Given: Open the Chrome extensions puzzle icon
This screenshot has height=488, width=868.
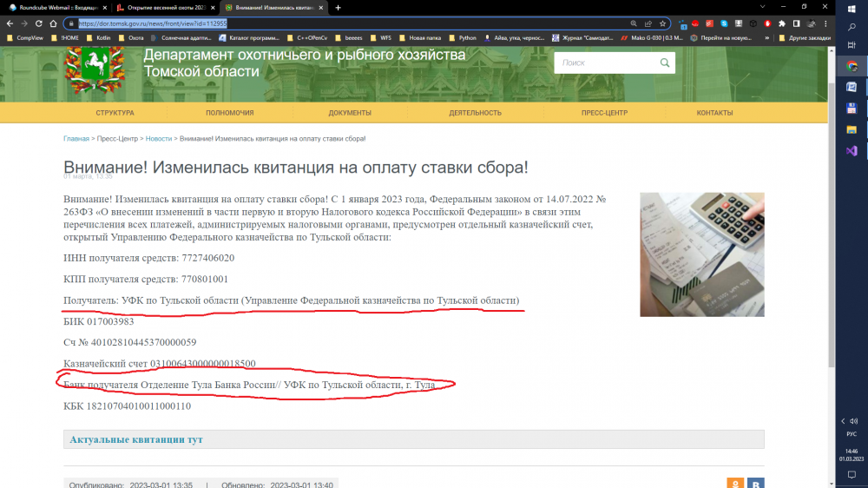Looking at the screenshot, I should (x=782, y=23).
